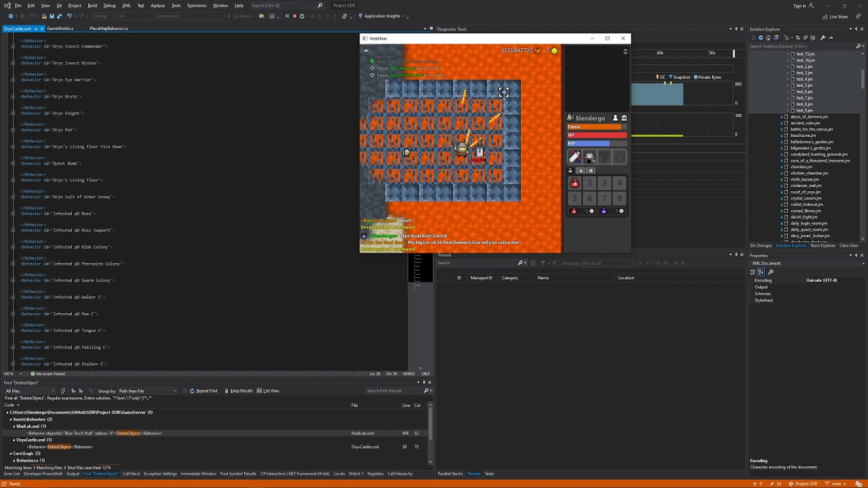Viewport: 868px width, 488px height.
Task: Click the sword weapon equipment slot
Action: point(575,157)
